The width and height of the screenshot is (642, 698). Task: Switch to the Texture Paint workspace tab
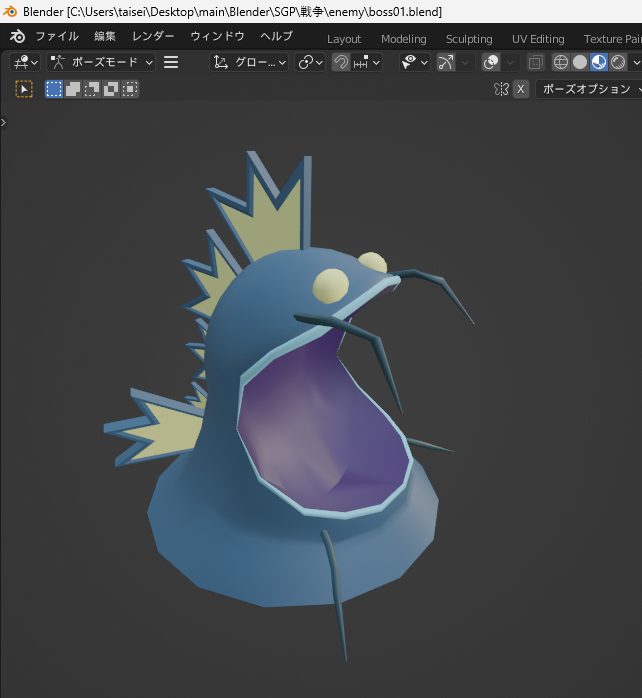click(x=612, y=39)
